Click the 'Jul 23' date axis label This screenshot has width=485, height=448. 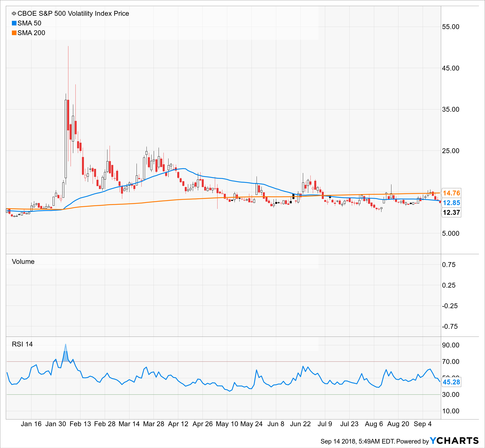(x=349, y=424)
